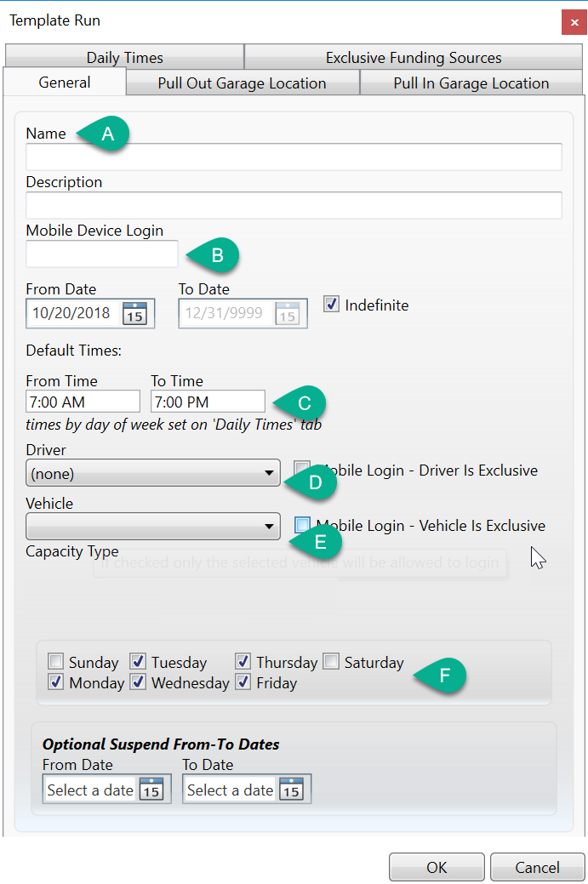Enable the Sunday checkbox

(56, 662)
